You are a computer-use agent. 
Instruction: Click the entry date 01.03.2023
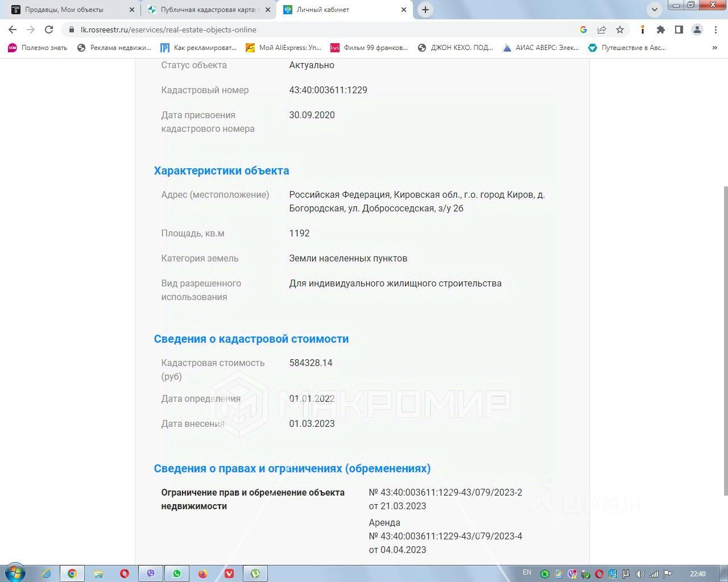click(312, 423)
